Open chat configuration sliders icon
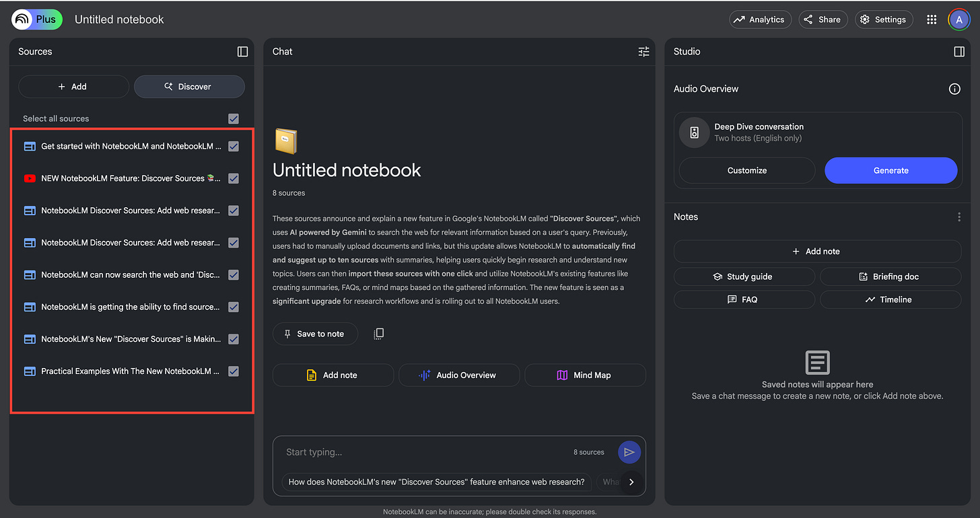 (x=644, y=52)
